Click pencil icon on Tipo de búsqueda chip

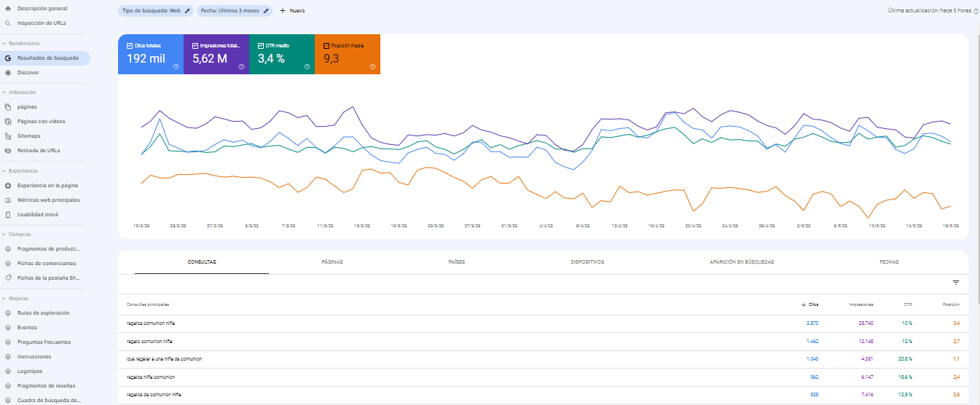point(187,11)
